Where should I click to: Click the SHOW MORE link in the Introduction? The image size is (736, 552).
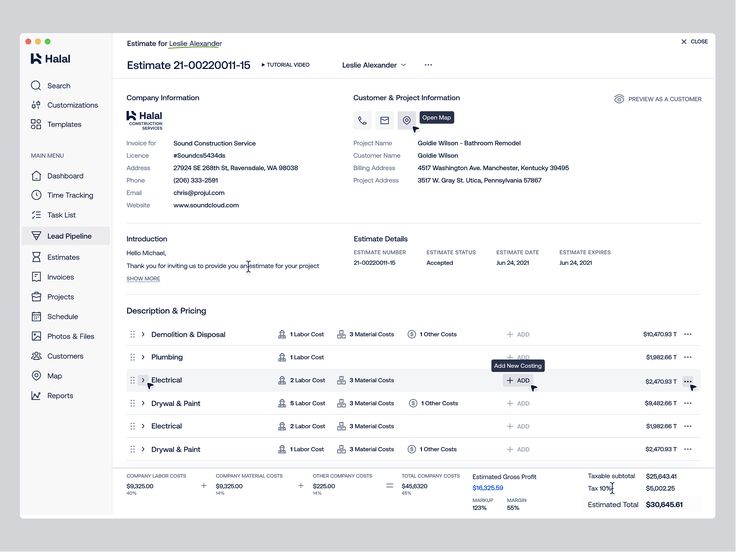click(143, 279)
